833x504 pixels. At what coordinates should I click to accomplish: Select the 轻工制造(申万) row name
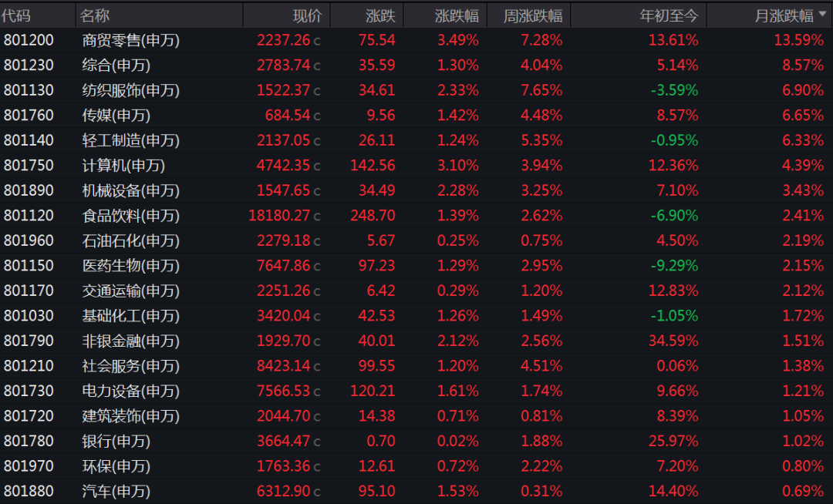click(x=130, y=140)
